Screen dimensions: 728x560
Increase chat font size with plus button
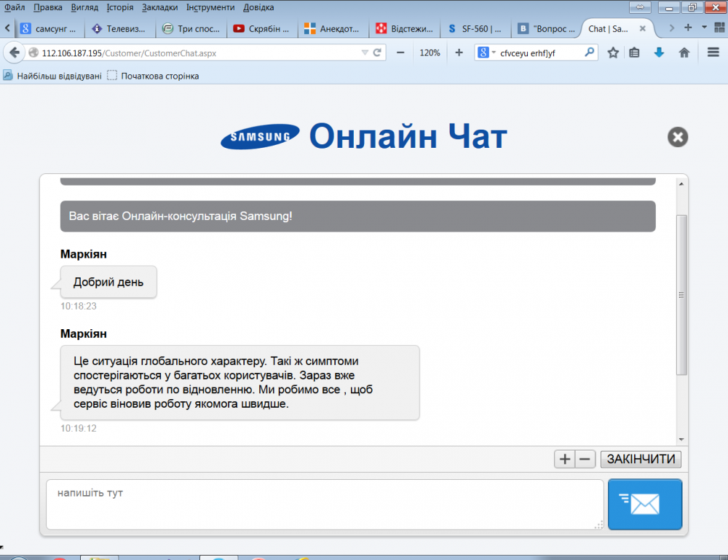565,460
